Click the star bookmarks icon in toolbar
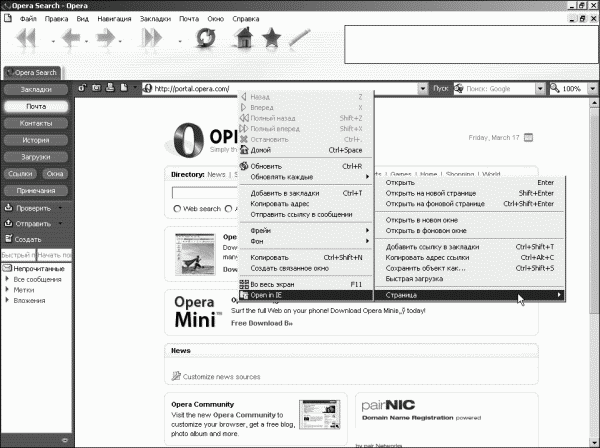Screen dimensions: 600x448 coord(271,38)
